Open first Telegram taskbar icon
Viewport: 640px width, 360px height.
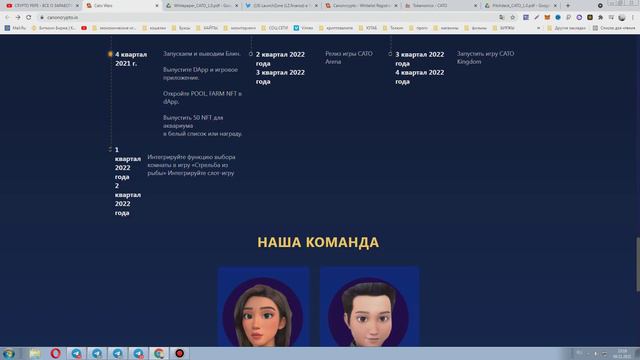point(76,353)
